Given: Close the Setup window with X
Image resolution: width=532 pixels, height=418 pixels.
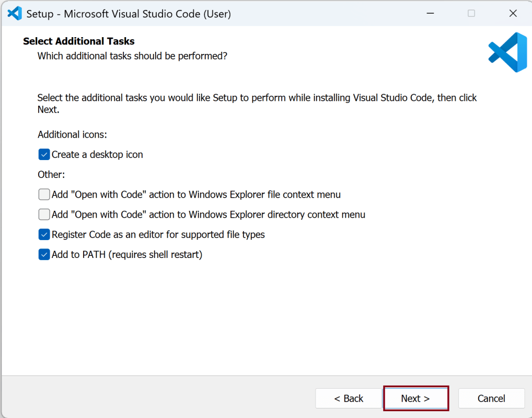Looking at the screenshot, I should coord(513,14).
